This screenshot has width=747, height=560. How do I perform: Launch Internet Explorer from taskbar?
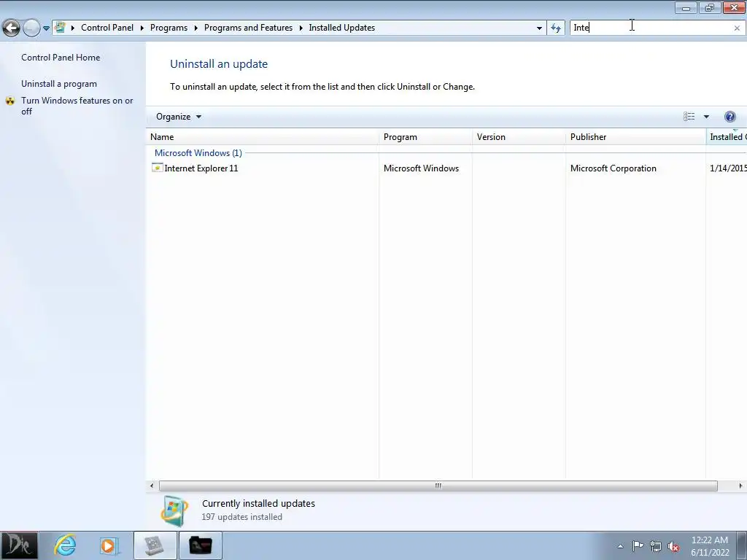pyautogui.click(x=65, y=545)
